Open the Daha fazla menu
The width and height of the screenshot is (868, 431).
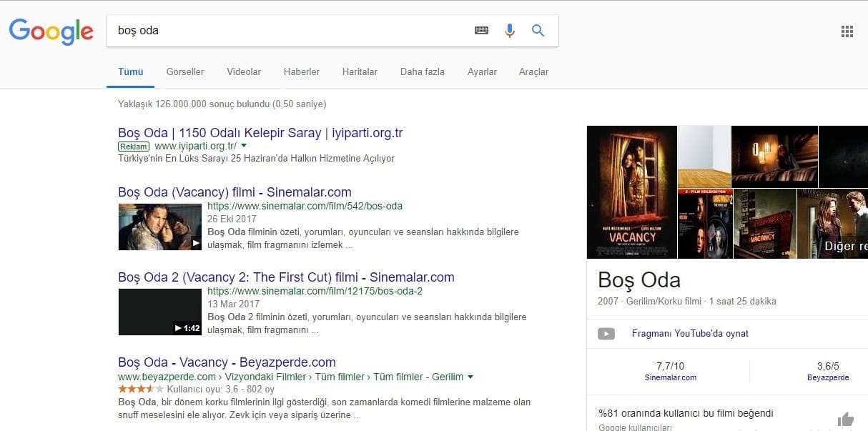pos(422,72)
